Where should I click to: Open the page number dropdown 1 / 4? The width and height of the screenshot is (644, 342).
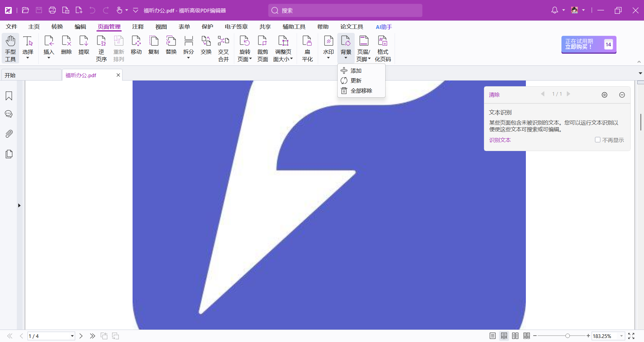click(72, 336)
